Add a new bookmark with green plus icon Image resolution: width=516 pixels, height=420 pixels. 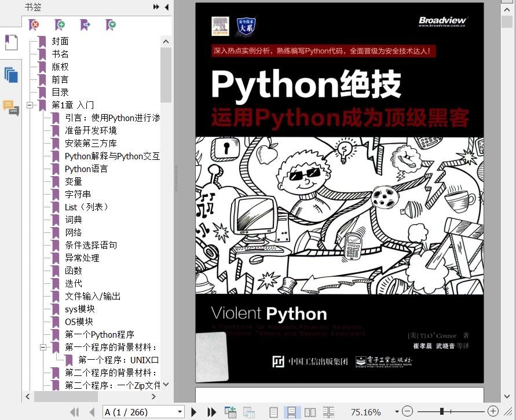[x=60, y=25]
